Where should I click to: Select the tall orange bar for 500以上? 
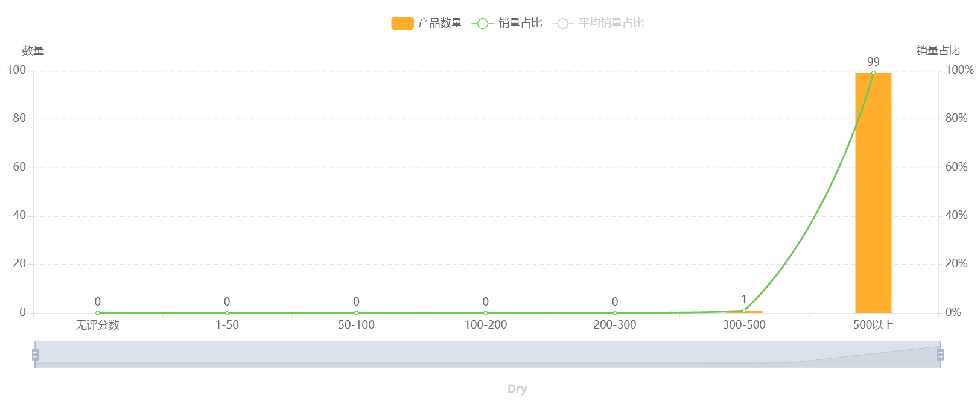[873, 193]
